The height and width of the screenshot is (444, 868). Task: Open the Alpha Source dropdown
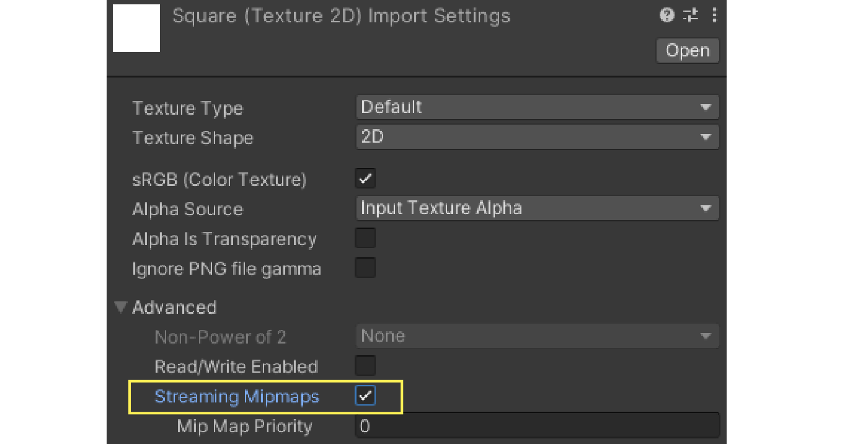coord(537,208)
